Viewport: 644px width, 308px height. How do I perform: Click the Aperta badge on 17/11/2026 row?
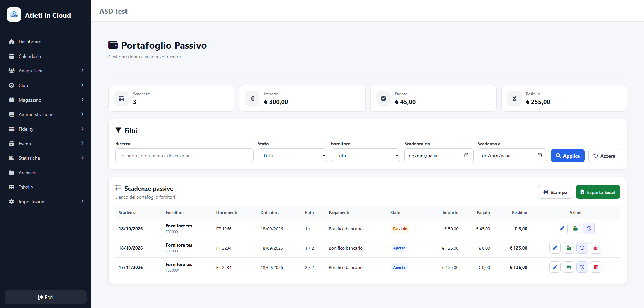[x=399, y=267]
